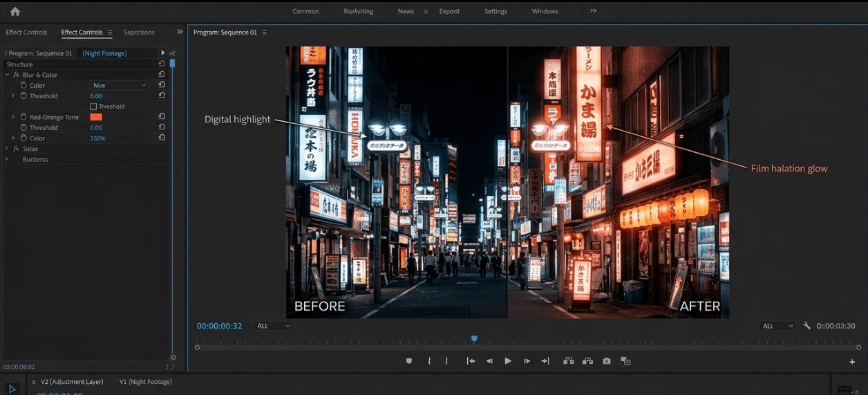
Task: Jump to the In point
Action: (x=471, y=361)
